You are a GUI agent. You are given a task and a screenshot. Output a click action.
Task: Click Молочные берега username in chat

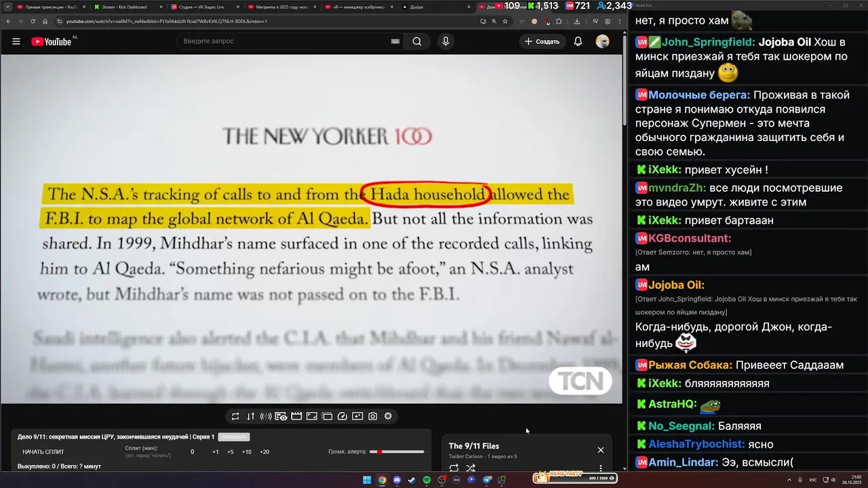pos(699,95)
